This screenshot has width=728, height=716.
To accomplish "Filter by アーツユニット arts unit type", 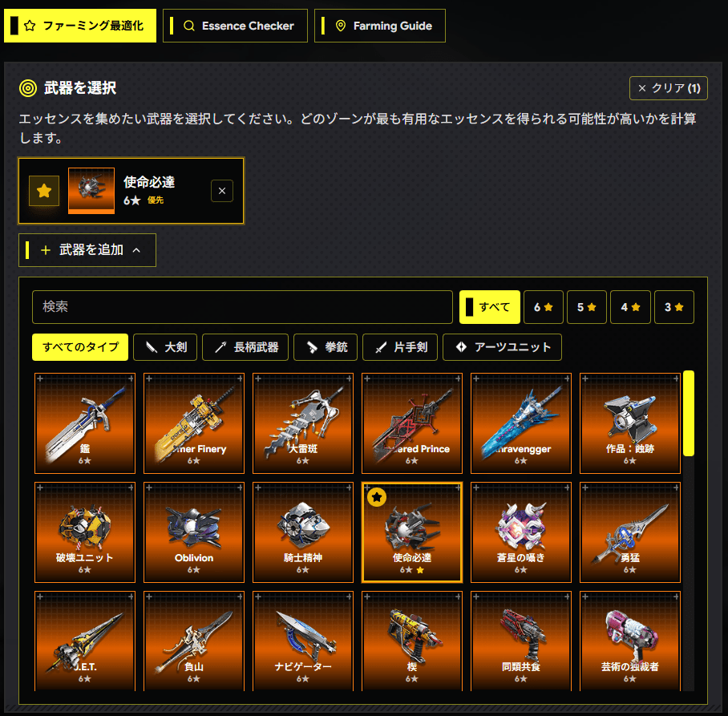I will (503, 347).
